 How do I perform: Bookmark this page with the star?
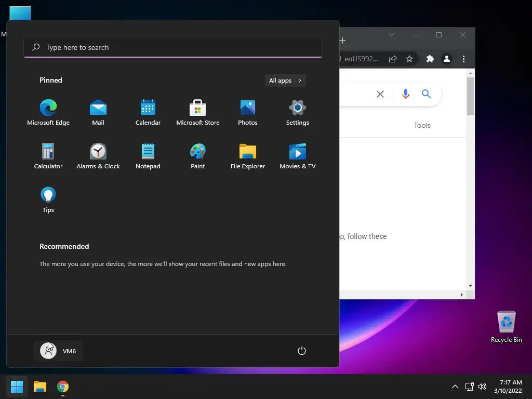click(x=409, y=59)
